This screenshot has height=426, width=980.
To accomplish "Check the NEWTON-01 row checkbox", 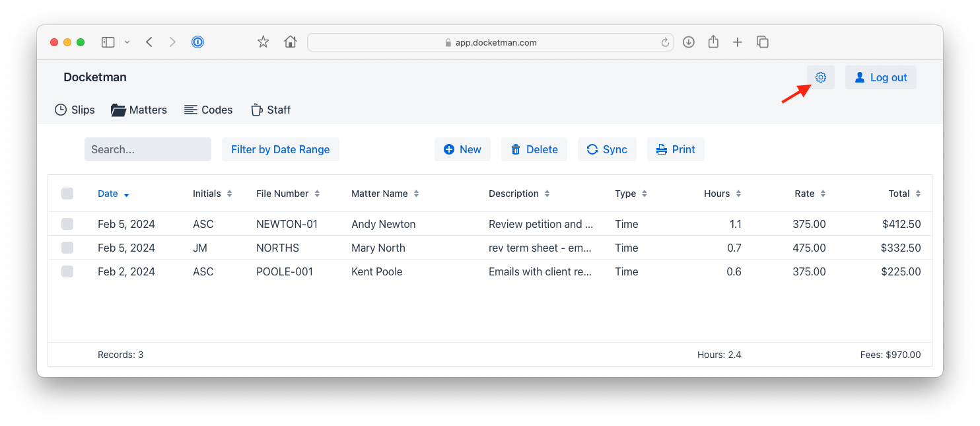I will [x=67, y=224].
